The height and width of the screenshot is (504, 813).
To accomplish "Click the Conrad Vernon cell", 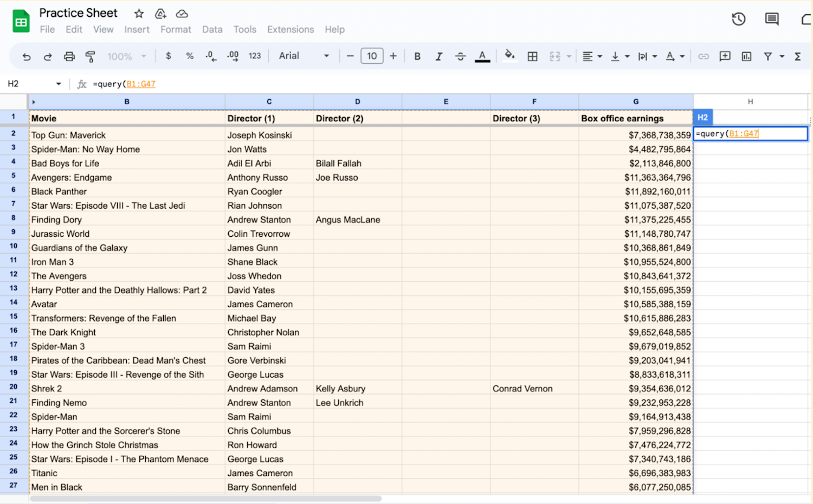I will tap(534, 389).
